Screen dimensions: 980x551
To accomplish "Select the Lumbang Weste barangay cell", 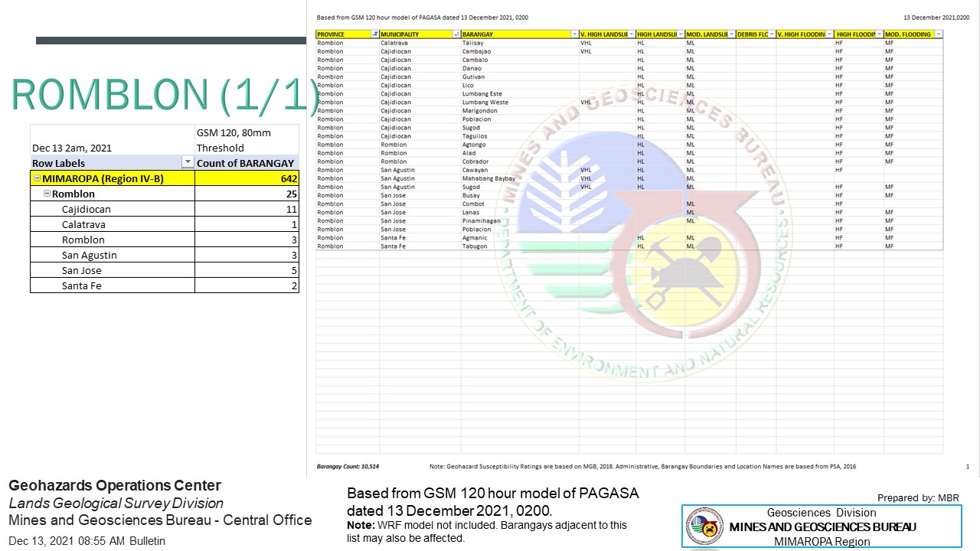I will pos(520,102).
